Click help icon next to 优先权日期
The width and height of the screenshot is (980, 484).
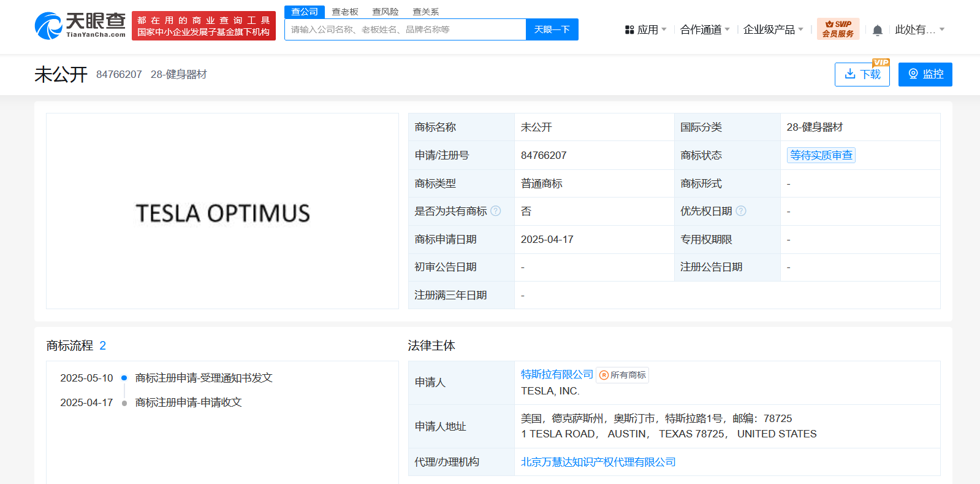pos(741,211)
